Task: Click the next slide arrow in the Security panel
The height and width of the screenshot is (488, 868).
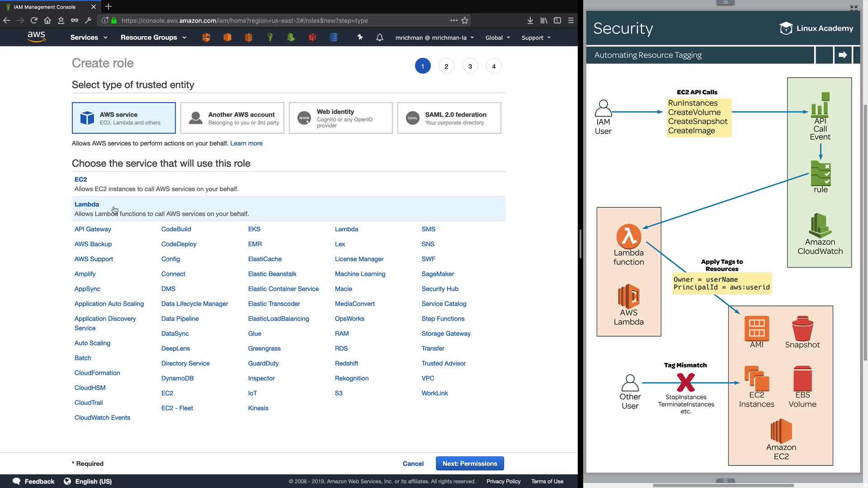Action: pyautogui.click(x=843, y=55)
